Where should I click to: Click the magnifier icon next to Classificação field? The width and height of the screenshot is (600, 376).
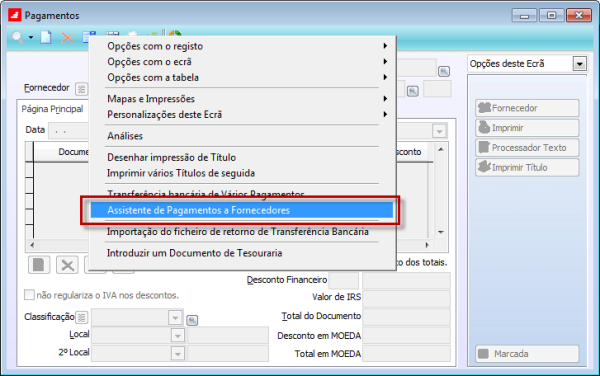click(x=192, y=320)
